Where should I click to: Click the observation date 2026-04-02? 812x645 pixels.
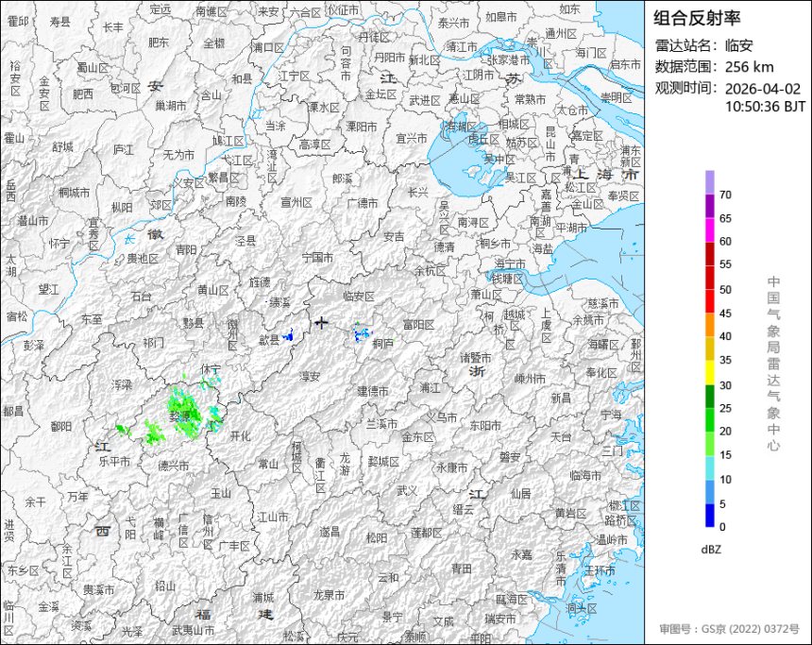tap(763, 89)
